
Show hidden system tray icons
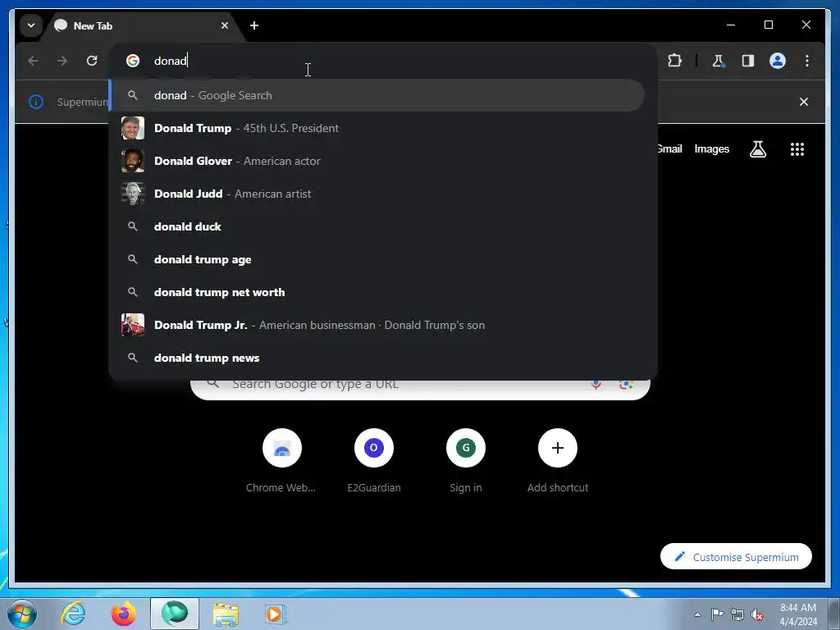point(697,614)
